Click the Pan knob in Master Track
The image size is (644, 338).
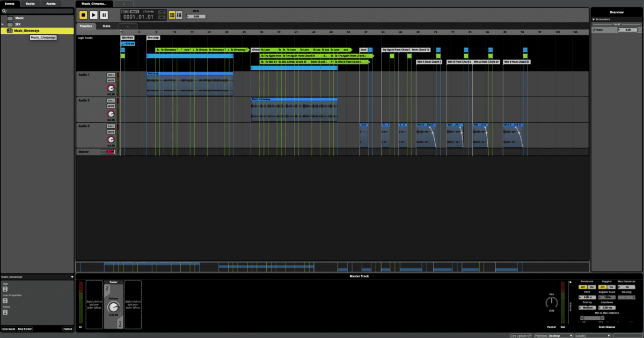coord(551,303)
